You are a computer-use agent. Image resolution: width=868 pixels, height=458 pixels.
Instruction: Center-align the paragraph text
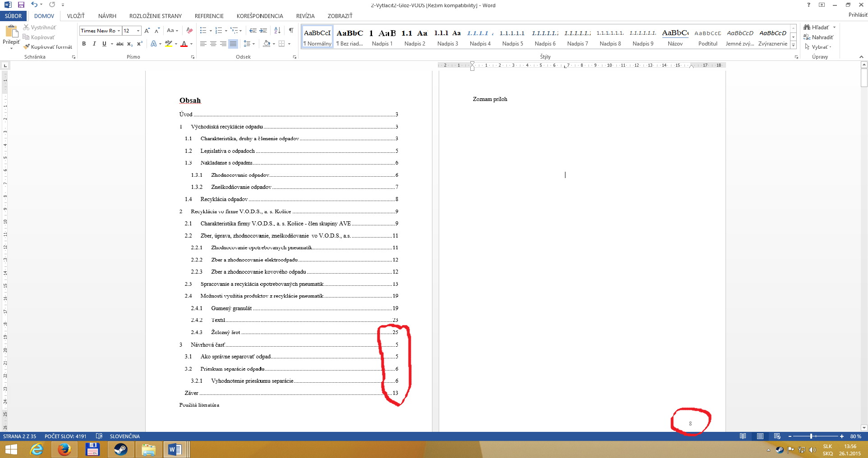click(213, 44)
